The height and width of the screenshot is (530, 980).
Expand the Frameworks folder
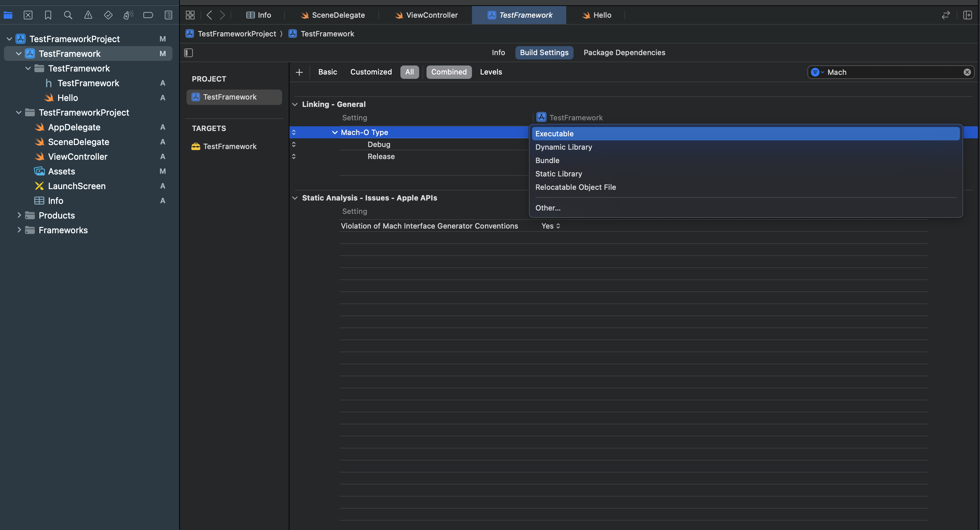click(x=19, y=230)
